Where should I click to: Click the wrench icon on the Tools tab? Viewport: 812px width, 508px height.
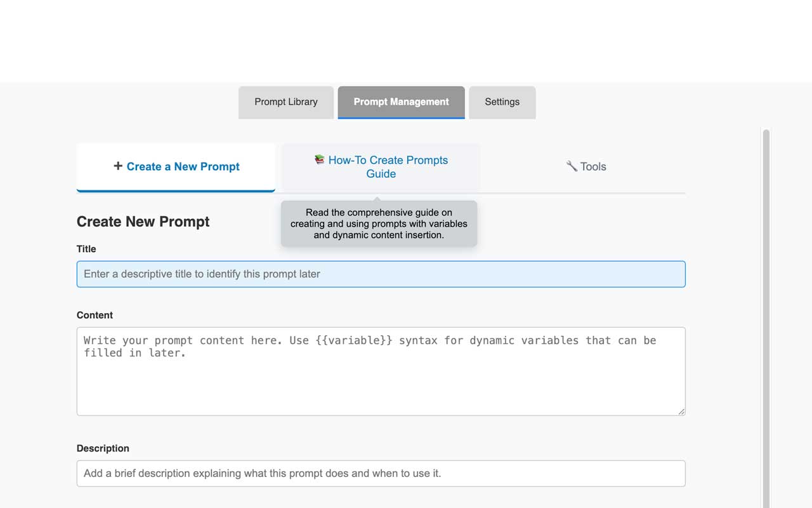[572, 166]
